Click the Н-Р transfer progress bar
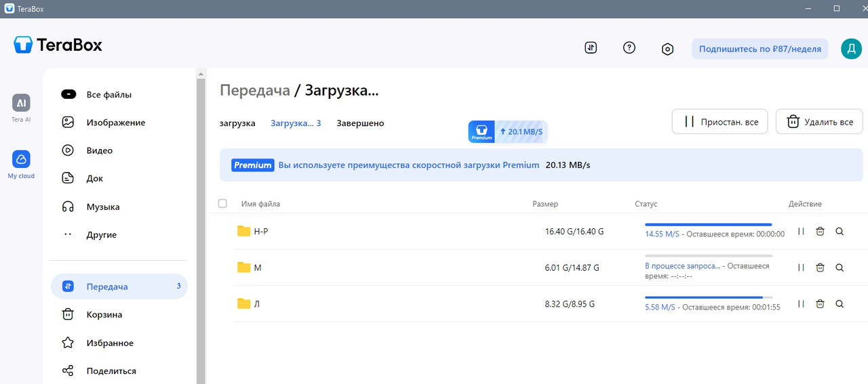868x384 pixels. (709, 224)
